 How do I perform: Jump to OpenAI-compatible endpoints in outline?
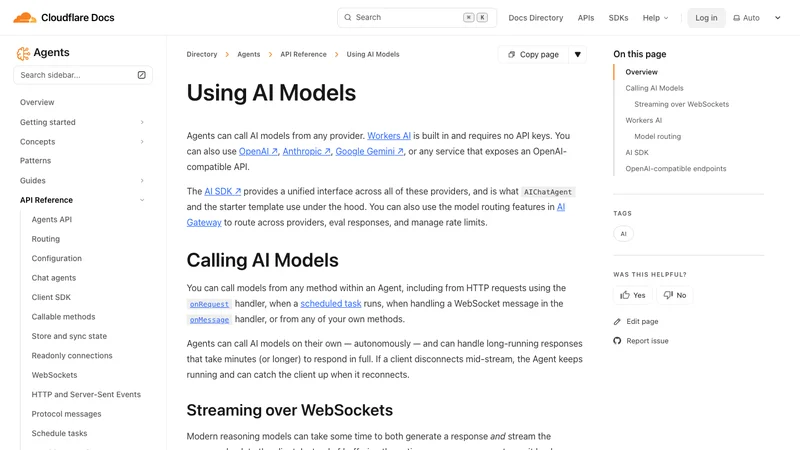point(676,168)
